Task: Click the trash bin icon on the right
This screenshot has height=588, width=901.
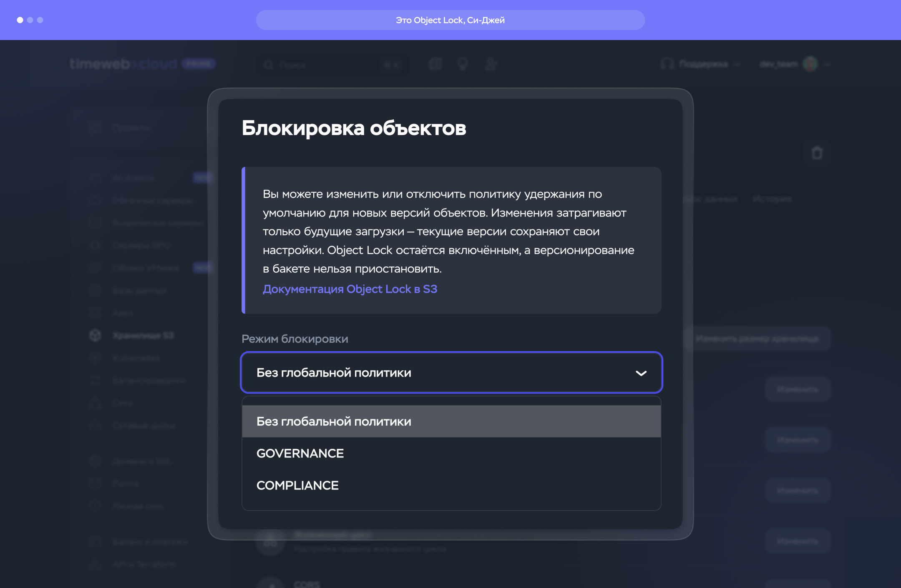Action: pos(817,153)
